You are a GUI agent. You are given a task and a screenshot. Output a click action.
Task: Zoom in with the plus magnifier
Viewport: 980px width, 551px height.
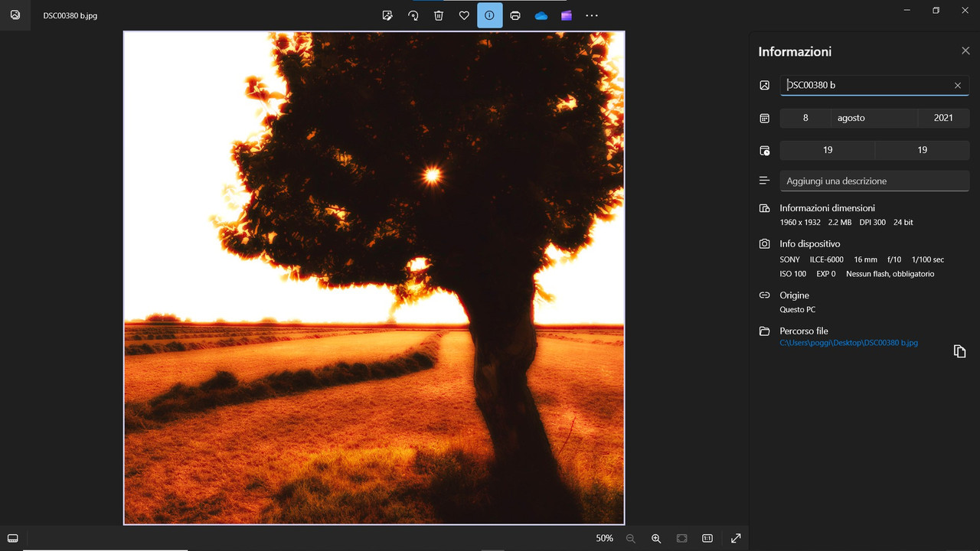[x=656, y=538]
